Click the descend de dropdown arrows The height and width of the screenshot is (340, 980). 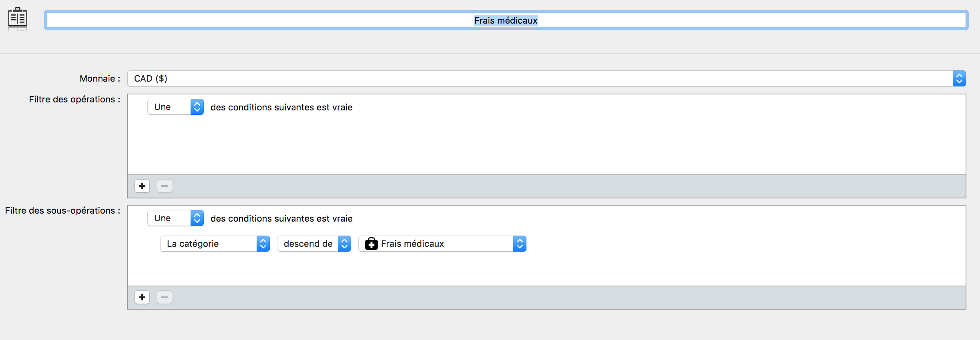(x=344, y=244)
